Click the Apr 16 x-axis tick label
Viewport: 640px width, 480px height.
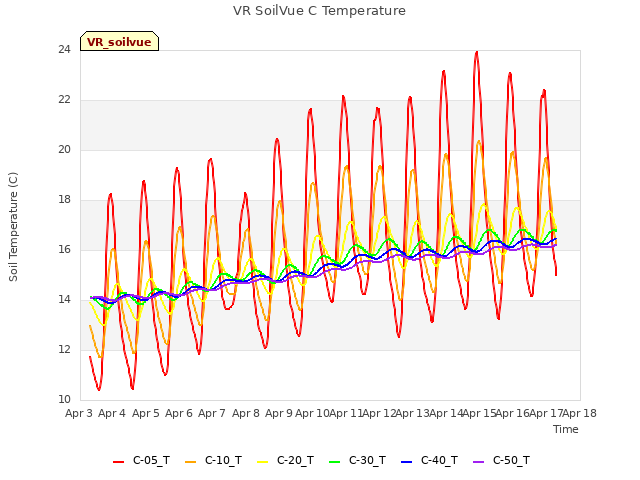tap(513, 413)
